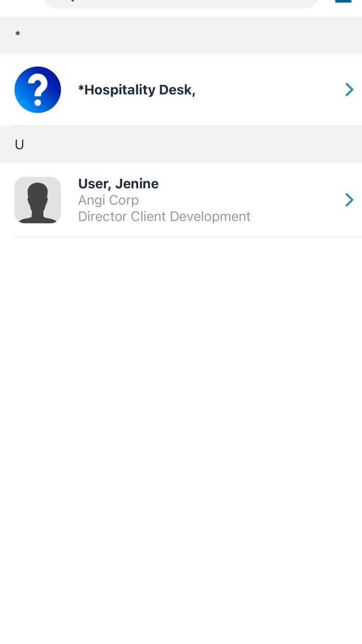Open User, Jenine details via chevron arrow

click(349, 200)
